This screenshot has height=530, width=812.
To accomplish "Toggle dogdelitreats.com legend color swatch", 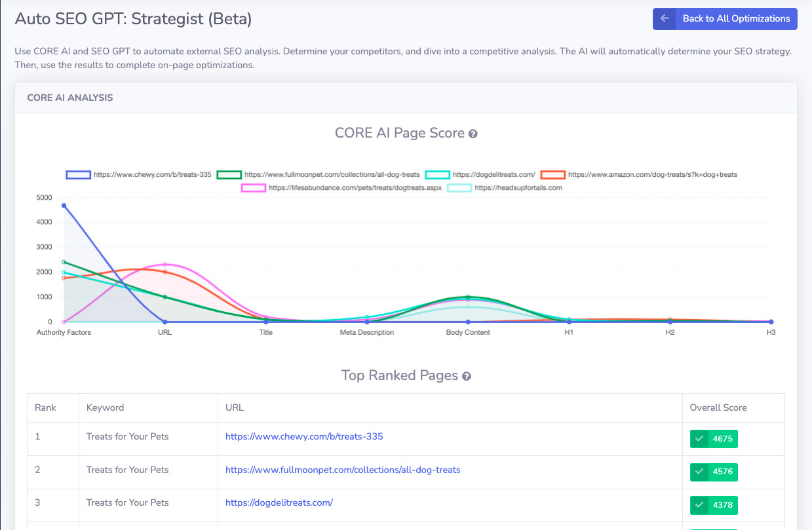I will pyautogui.click(x=437, y=175).
